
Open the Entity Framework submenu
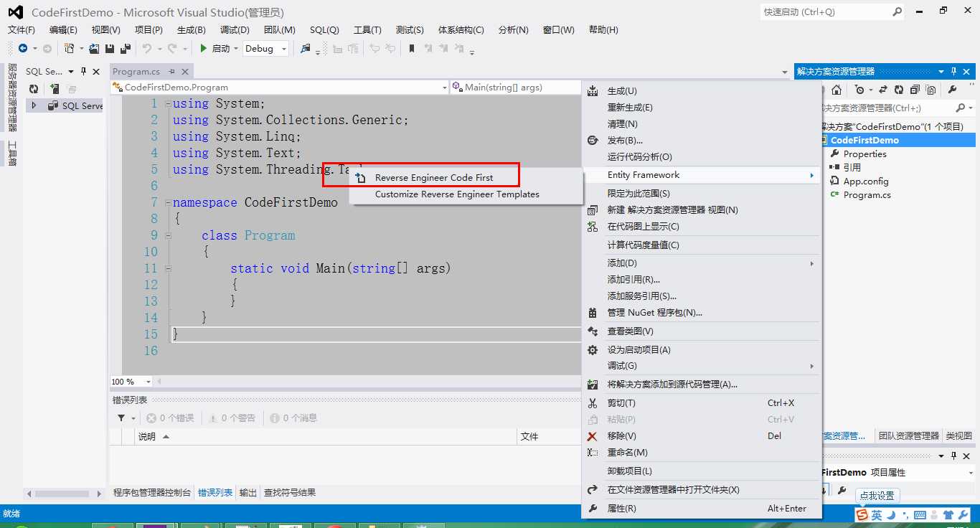coord(701,175)
